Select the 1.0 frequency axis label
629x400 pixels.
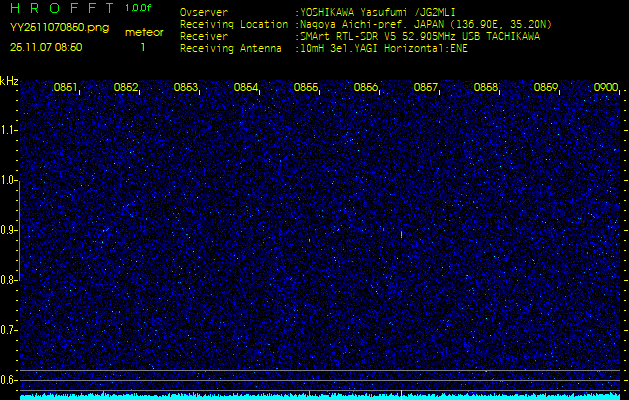click(9, 180)
